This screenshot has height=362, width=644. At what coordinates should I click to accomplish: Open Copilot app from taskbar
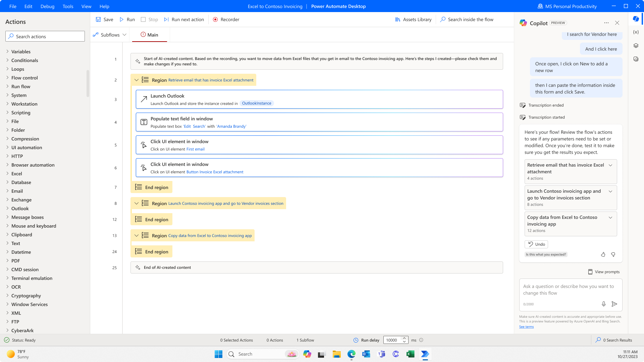click(x=307, y=354)
